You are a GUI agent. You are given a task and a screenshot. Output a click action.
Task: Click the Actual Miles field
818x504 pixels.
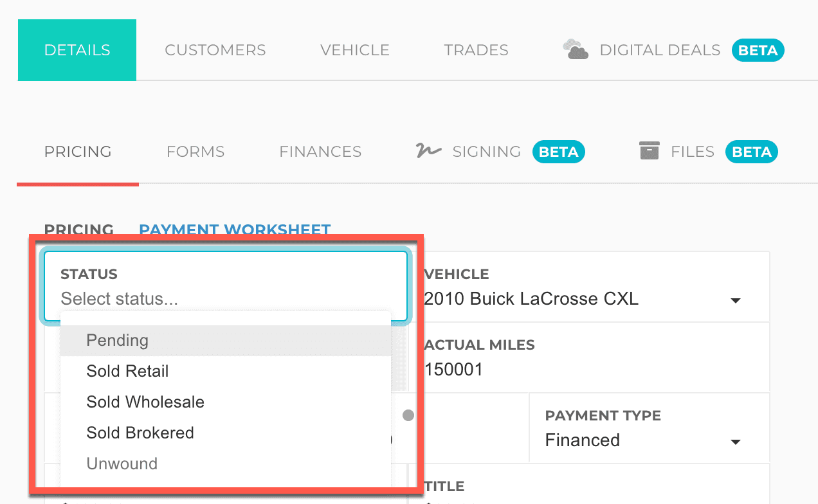point(579,370)
